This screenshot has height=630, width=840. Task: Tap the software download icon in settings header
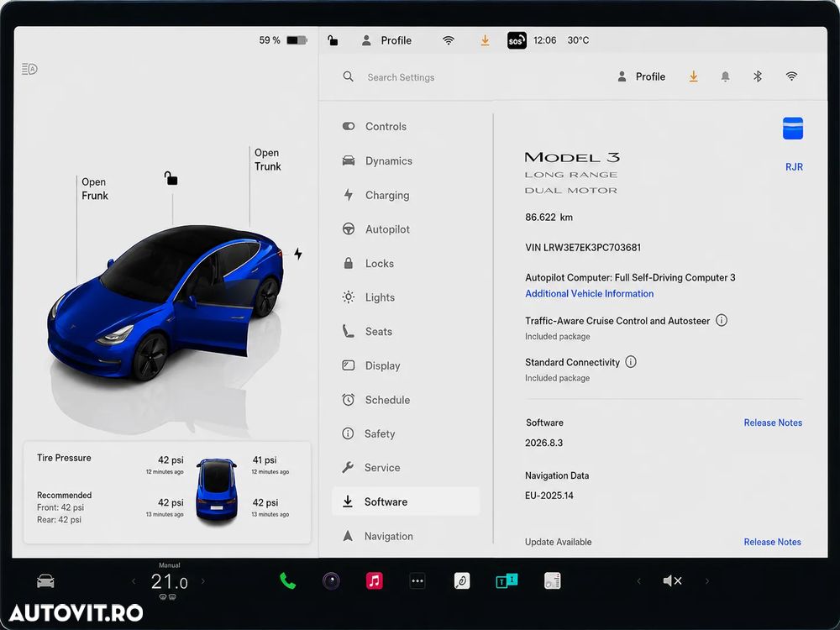(x=693, y=76)
